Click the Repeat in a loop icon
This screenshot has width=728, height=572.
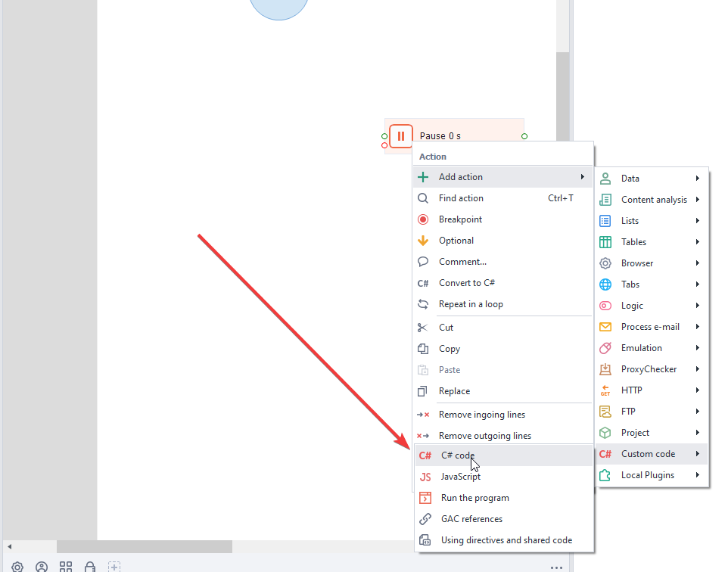point(423,304)
